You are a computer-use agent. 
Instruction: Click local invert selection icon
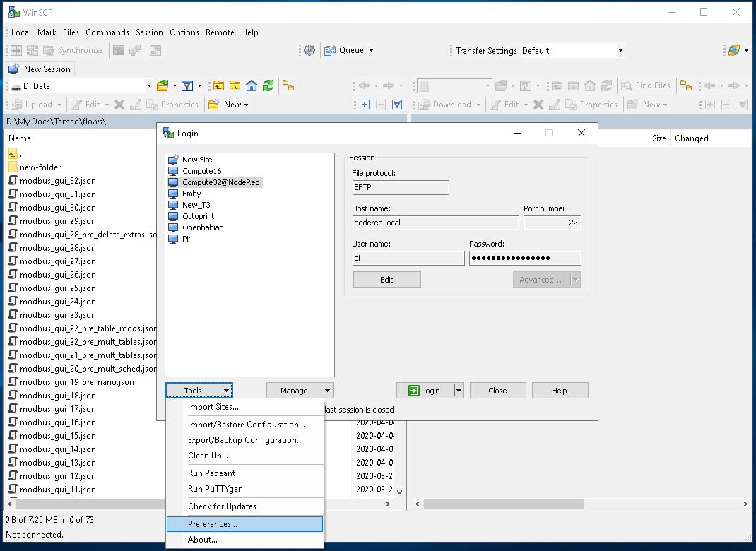pyautogui.click(x=397, y=105)
